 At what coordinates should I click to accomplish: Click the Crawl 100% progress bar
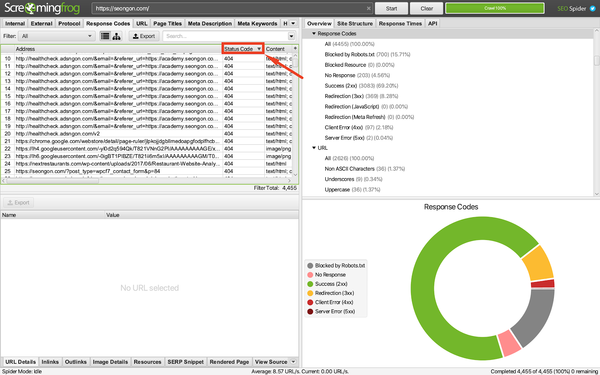tap(495, 8)
